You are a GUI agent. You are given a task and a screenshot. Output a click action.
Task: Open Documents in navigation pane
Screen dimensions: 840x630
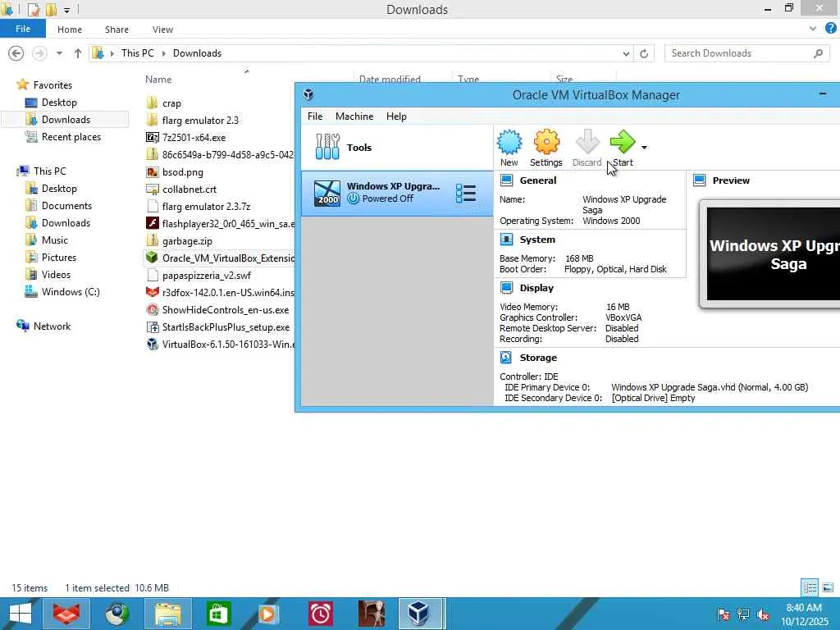pyautogui.click(x=66, y=206)
